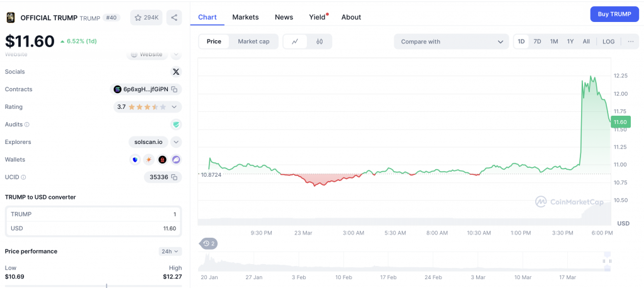Toggle chart to Market cap view
644x288 pixels.
253,42
